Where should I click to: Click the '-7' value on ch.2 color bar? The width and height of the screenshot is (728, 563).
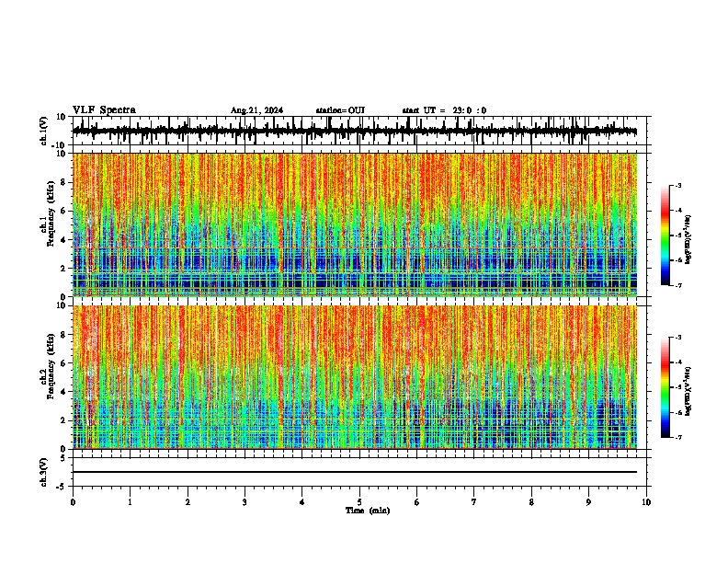(677, 437)
